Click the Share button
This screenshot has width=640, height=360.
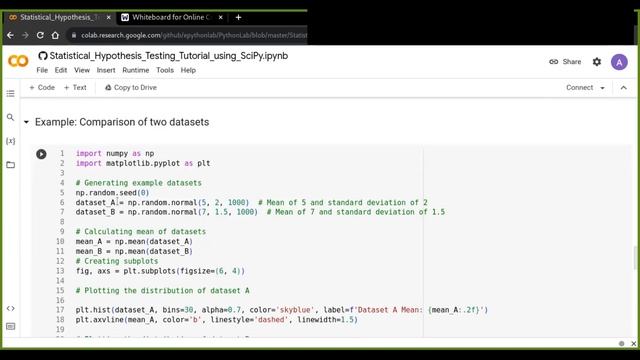click(x=565, y=62)
